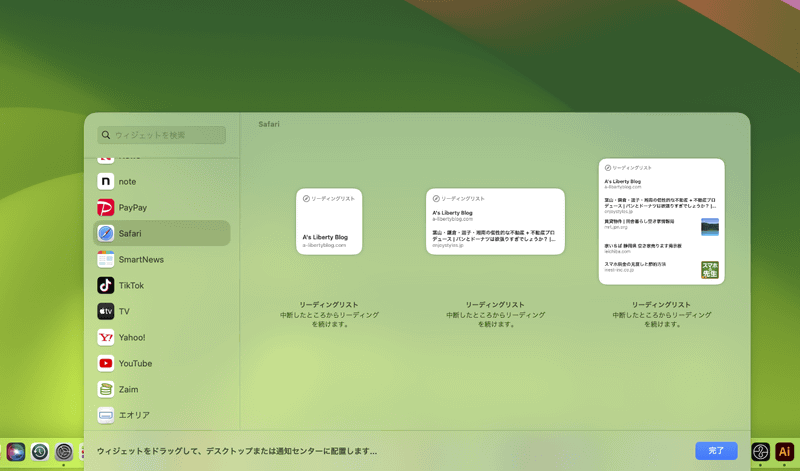Choose the small リーディングリスト widget
This screenshot has width=800, height=471.
click(329, 221)
